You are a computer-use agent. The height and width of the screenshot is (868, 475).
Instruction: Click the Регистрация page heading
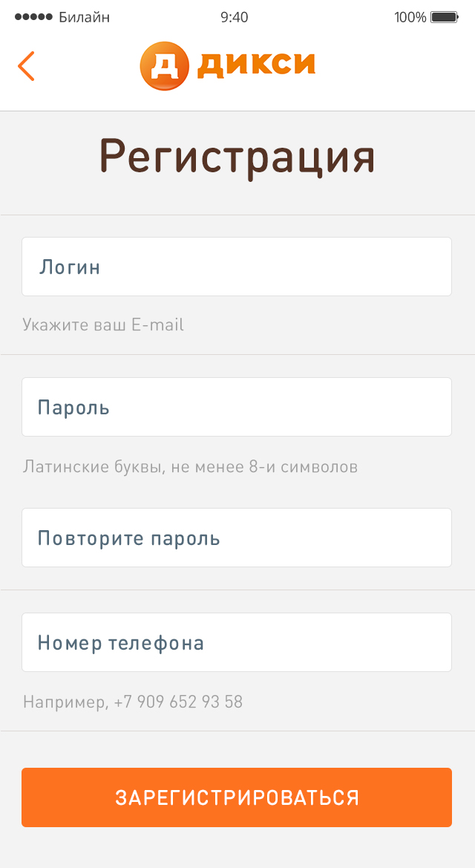(x=237, y=157)
